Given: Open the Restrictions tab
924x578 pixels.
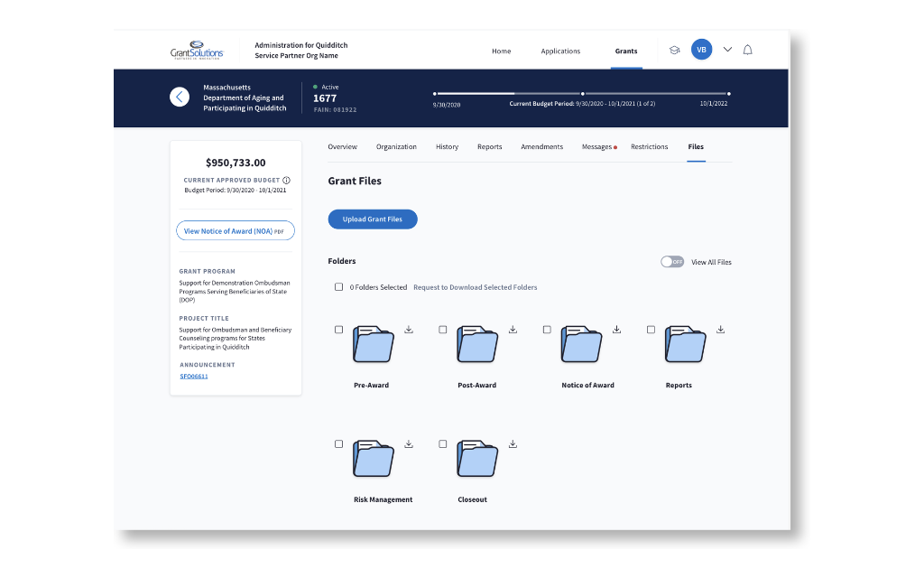Looking at the screenshot, I should click(x=650, y=147).
